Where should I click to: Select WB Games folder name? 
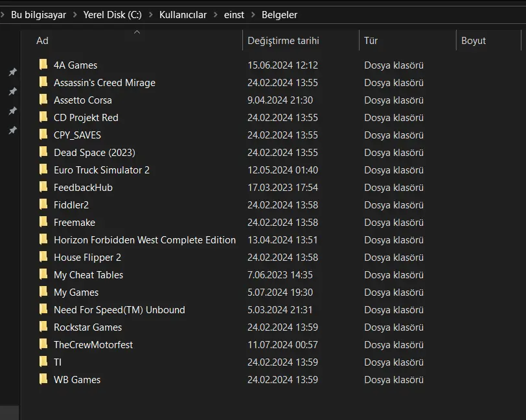pos(77,380)
